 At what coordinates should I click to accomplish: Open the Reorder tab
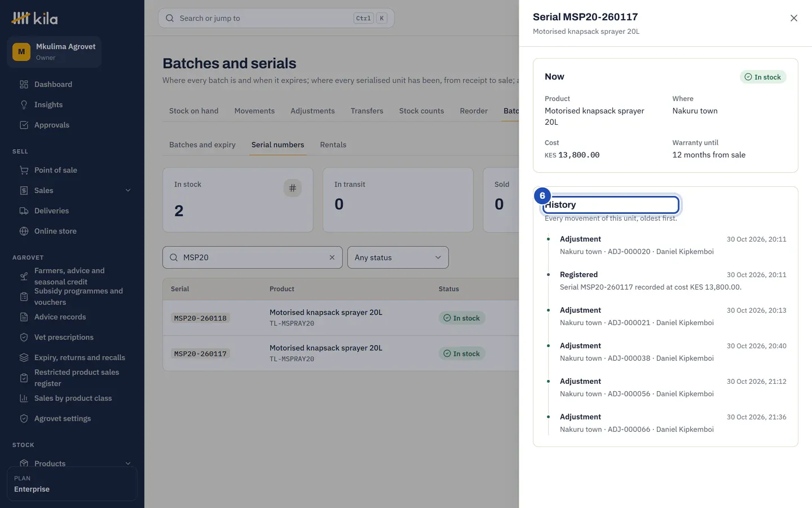474,111
